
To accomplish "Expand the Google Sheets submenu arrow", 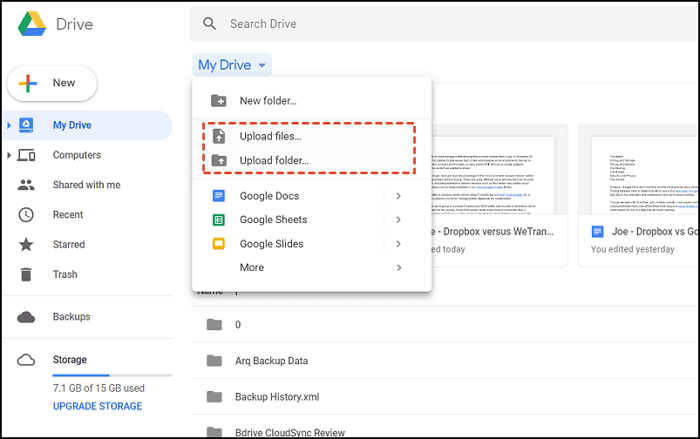I will point(399,220).
